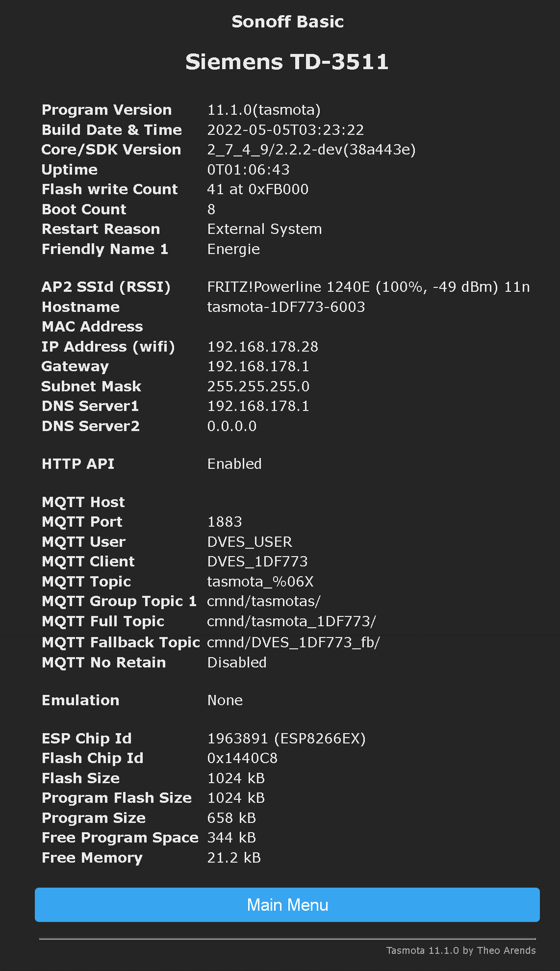560x971 pixels.
Task: Click the Main Menu button
Action: pos(287,905)
